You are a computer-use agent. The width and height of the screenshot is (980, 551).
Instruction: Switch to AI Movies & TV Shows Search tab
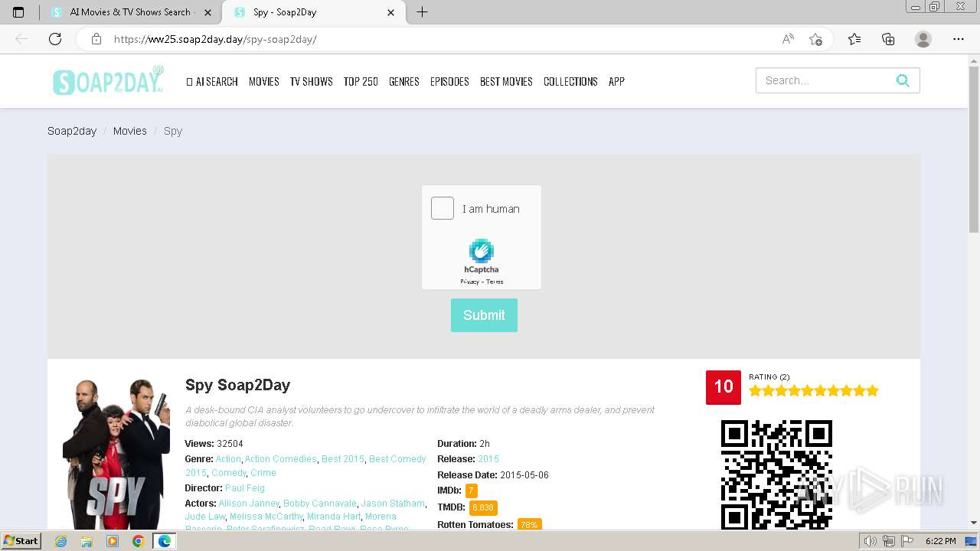coord(132,12)
